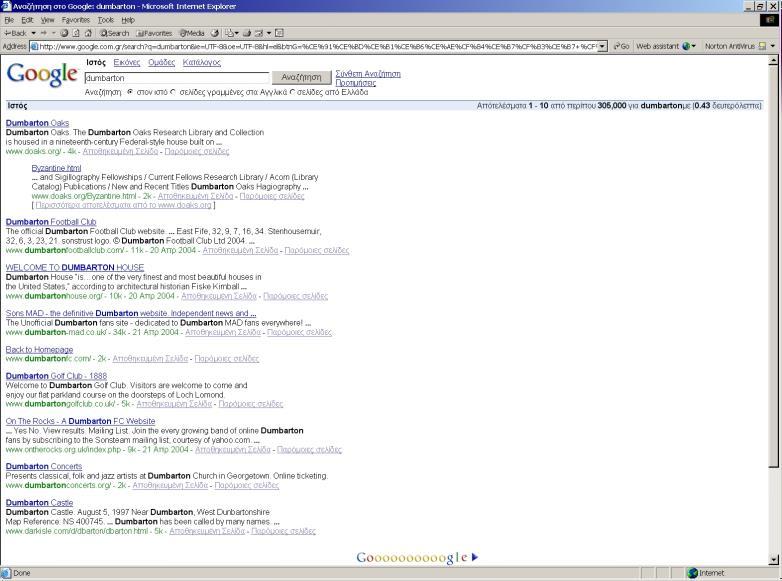Image resolution: width=782 pixels, height=581 pixels.
Task: Click the Internet zone status bar icon
Action: [x=693, y=573]
